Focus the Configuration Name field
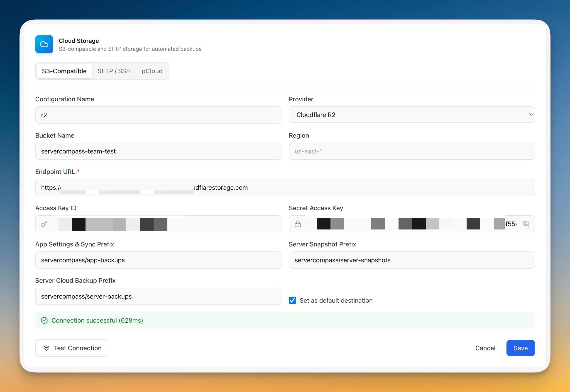This screenshot has width=570, height=392. 158,115
